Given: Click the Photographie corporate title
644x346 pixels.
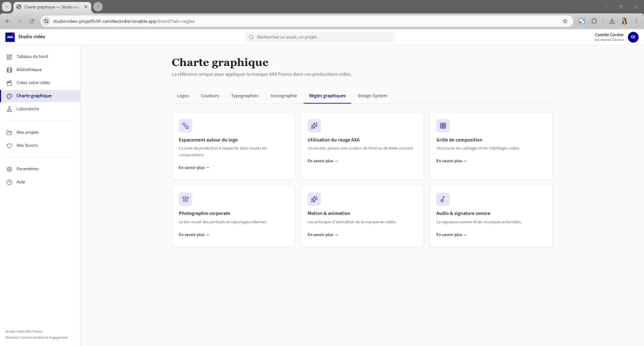Looking at the screenshot, I should pyautogui.click(x=204, y=214).
